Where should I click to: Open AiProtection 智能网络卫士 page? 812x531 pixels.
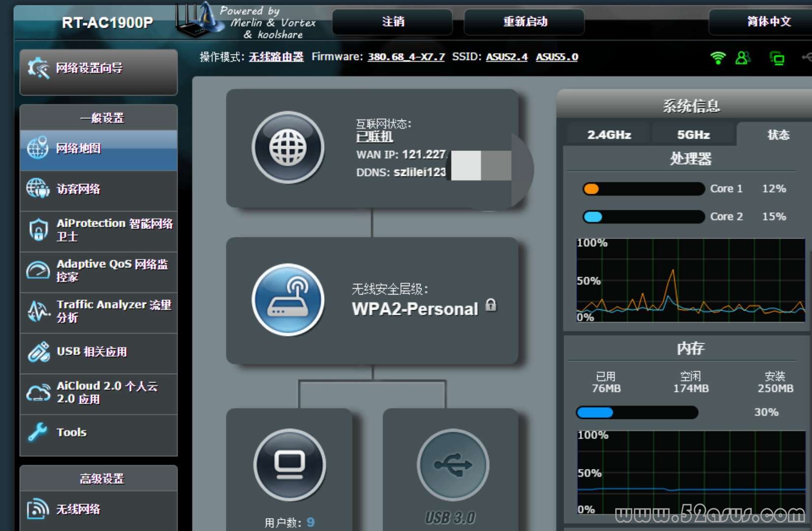[98, 231]
